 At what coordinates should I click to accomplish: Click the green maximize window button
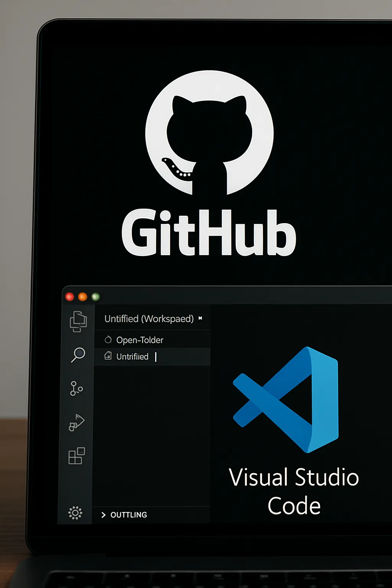point(96,297)
